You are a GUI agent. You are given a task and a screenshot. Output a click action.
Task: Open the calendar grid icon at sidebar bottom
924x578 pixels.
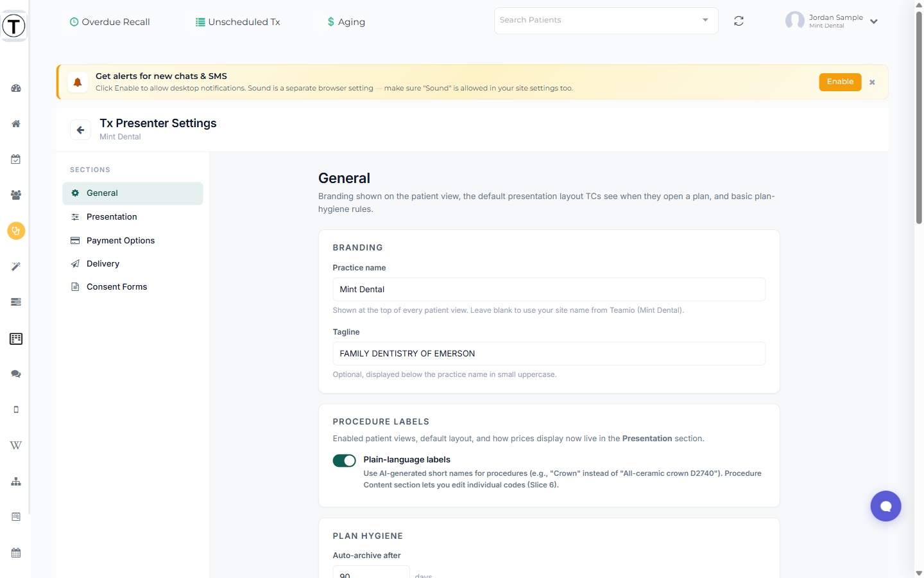click(x=16, y=552)
